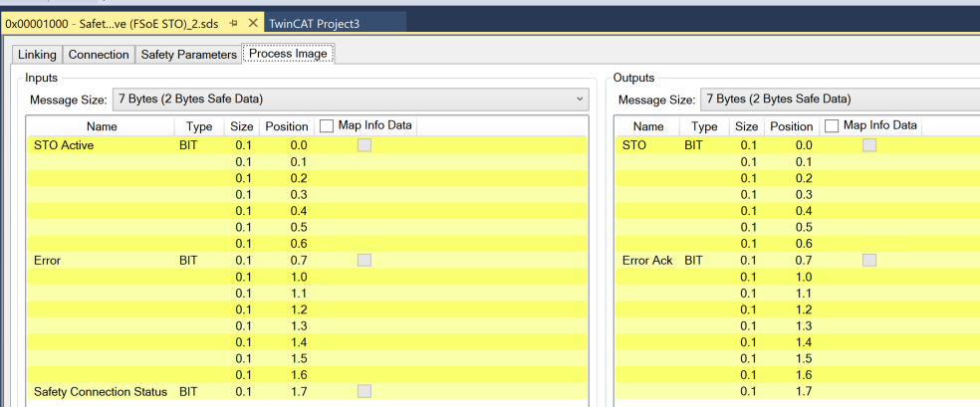The image size is (980, 407).
Task: Open the Outputs Message Size dropdown
Action: 837,100
